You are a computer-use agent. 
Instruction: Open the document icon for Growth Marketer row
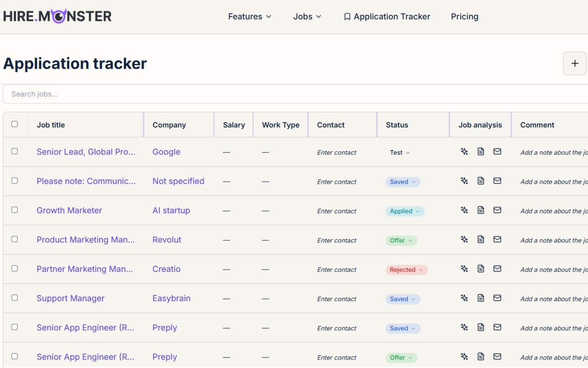coord(481,210)
